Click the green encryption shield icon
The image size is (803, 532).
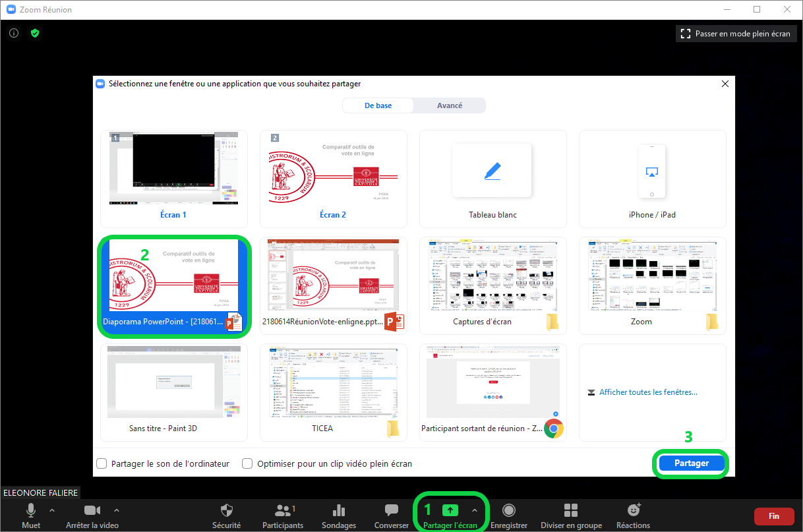coord(35,33)
